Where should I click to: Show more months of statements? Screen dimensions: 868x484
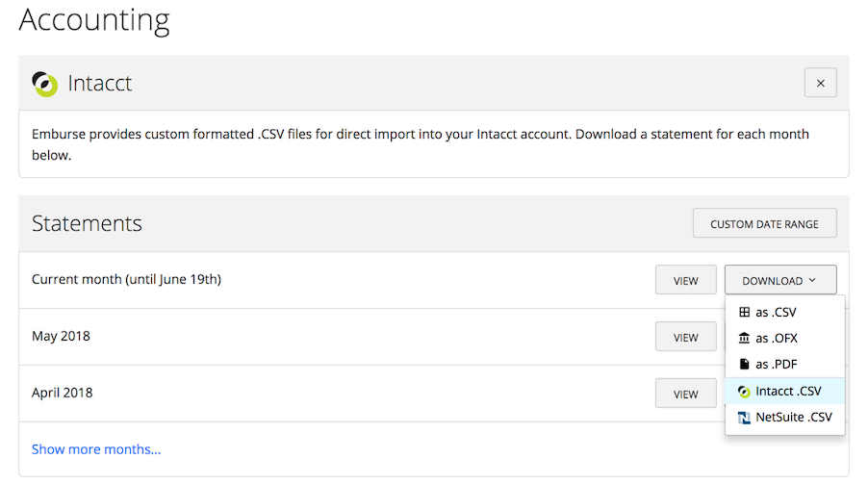pyautogui.click(x=96, y=449)
